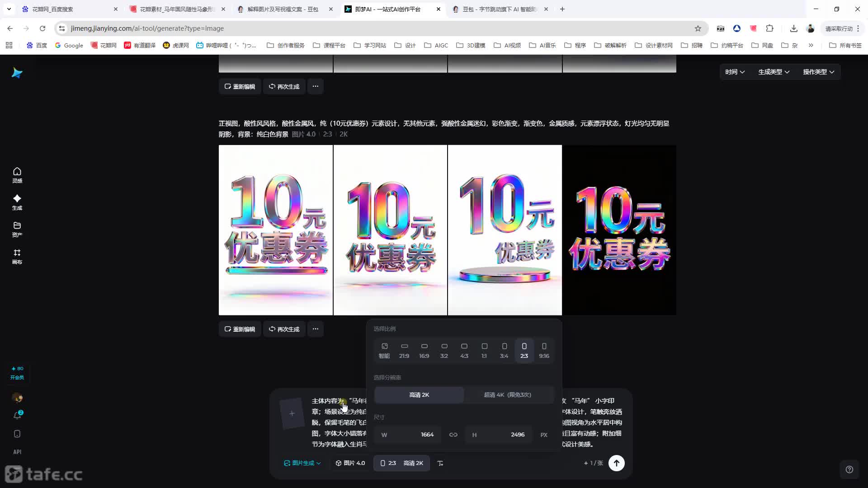Viewport: 868px width, 488px height.
Task: Open the Chrome apps grid icon
Action: pyautogui.click(x=9, y=45)
